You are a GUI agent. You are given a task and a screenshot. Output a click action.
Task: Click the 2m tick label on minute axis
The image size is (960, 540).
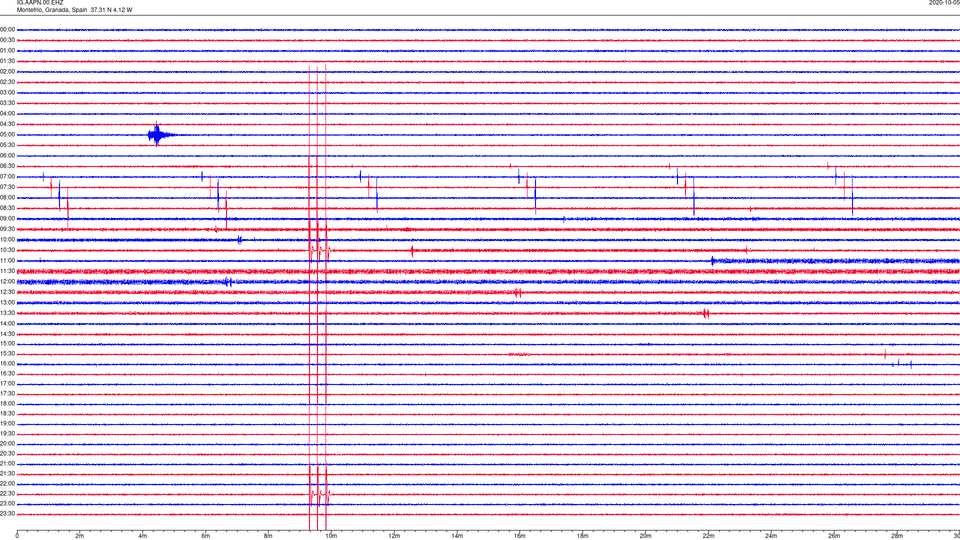pos(80,536)
